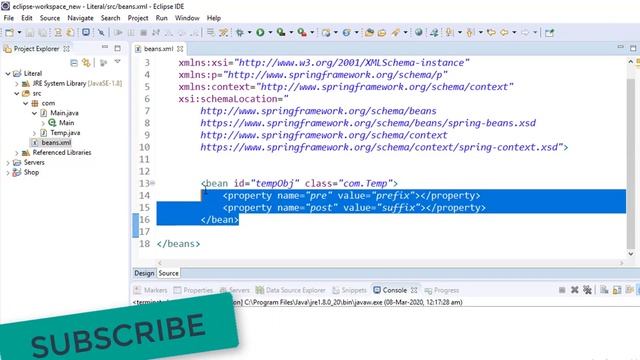
Task: Open the Coverage dropdown arrow
Action: (291, 33)
